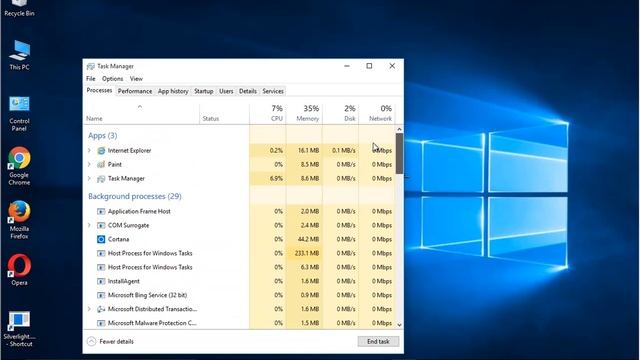Select the Opera desktop shortcut
Viewport: 640px width, 360px height.
[19, 269]
